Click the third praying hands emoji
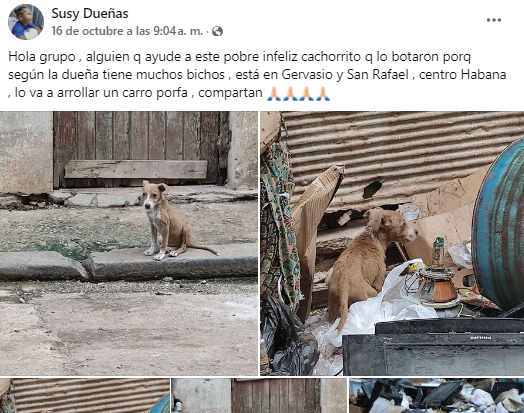This screenshot has height=413, width=524. [x=306, y=94]
